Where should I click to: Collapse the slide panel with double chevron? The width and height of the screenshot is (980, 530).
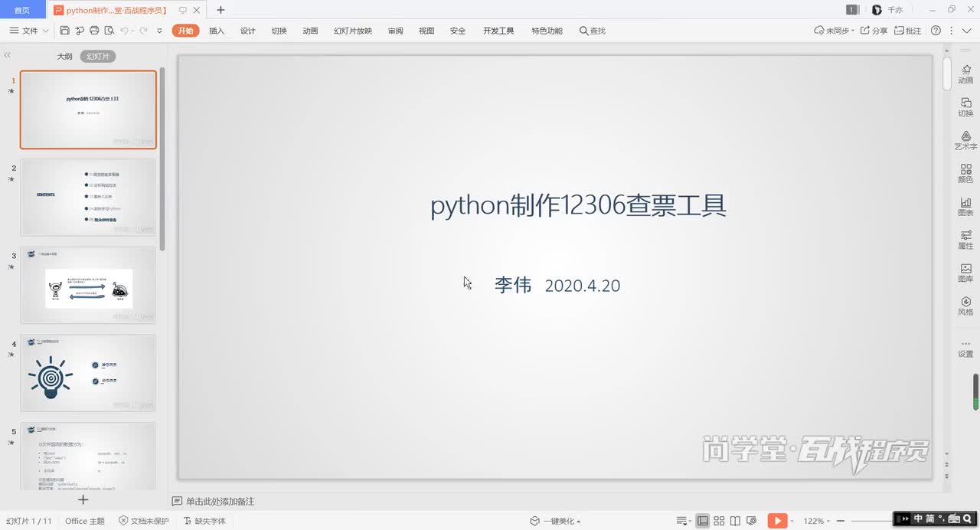(x=8, y=55)
